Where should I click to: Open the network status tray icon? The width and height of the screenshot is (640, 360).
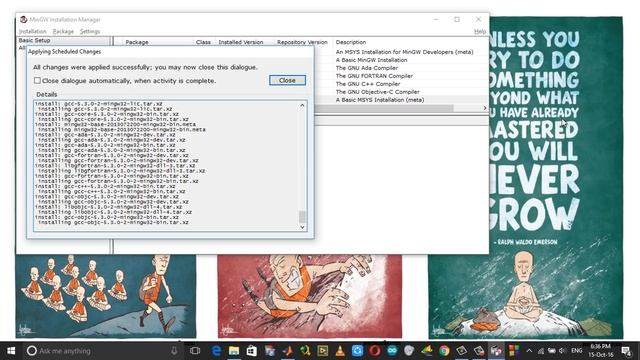click(x=541, y=351)
